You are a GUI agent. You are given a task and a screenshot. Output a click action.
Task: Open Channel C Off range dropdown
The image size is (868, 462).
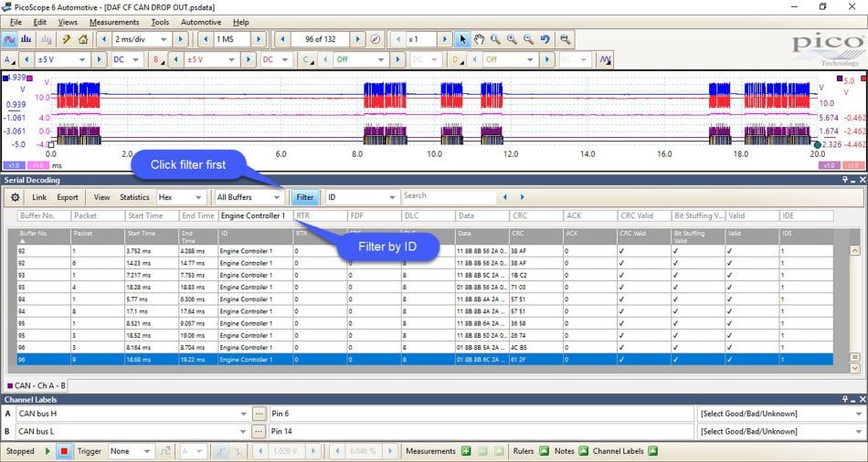[x=381, y=59]
